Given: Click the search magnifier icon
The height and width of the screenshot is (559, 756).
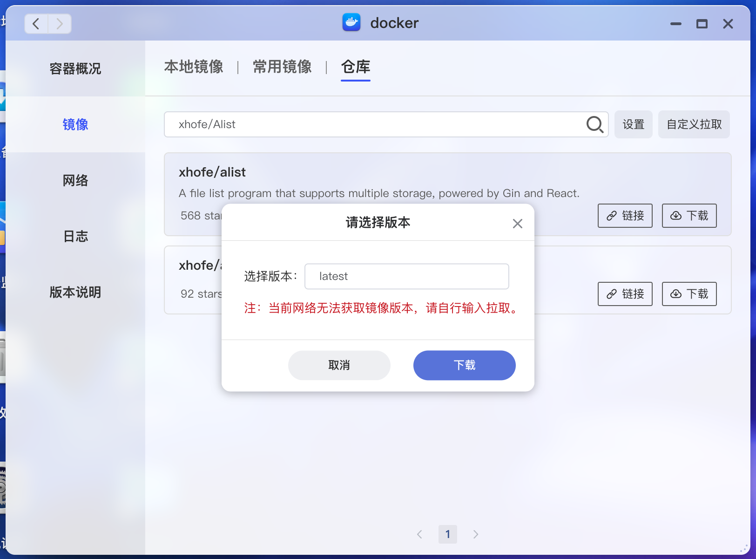Looking at the screenshot, I should click(x=594, y=124).
